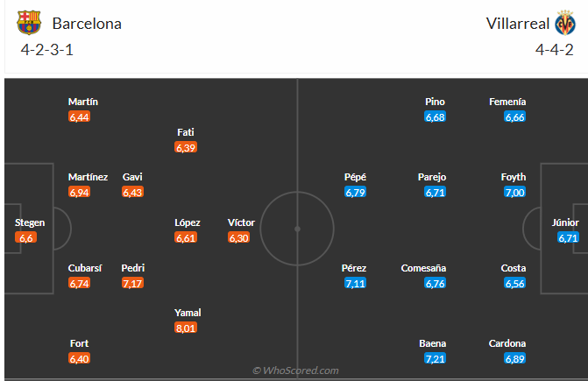Click the Villarreal club crest icon
This screenshot has height=381, width=588.
[x=564, y=24]
